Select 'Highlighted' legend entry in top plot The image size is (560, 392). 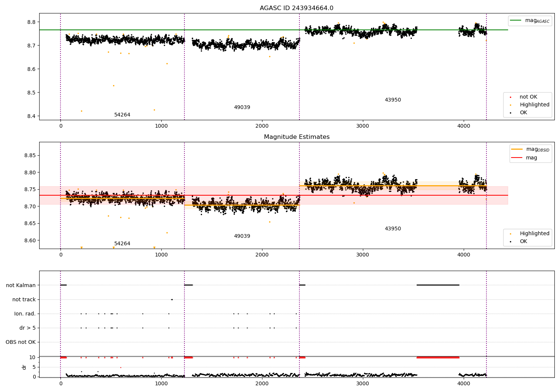(x=530, y=105)
